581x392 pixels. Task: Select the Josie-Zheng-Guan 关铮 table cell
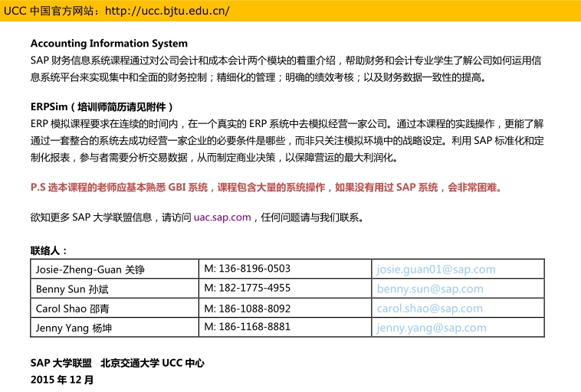coord(114,269)
